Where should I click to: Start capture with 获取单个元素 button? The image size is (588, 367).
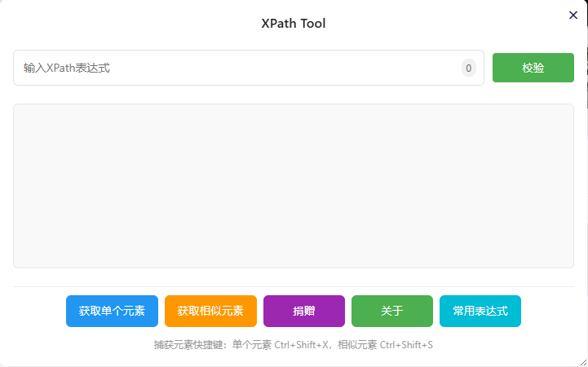point(112,311)
